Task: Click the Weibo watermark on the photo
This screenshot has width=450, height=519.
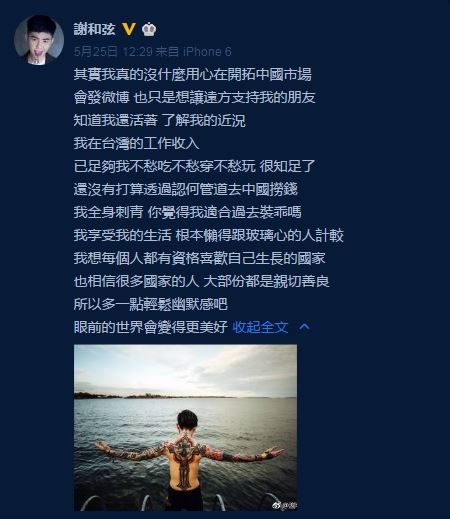Action: click(284, 505)
